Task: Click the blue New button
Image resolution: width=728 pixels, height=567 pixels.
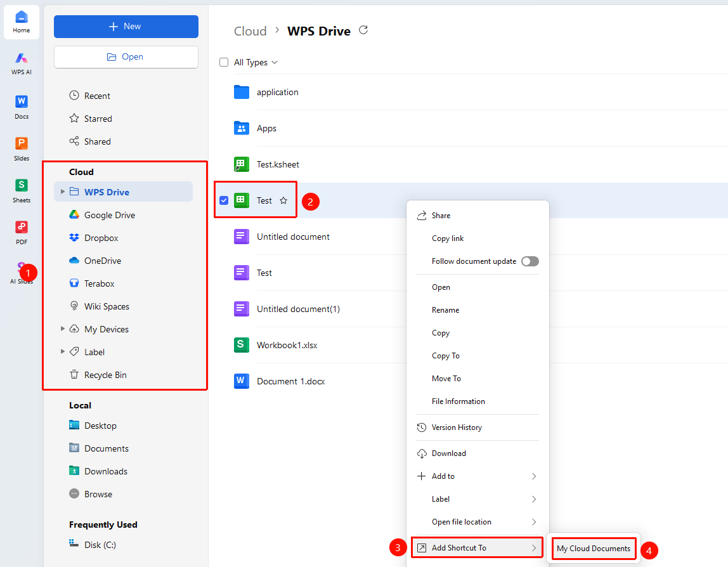Action: click(x=126, y=27)
